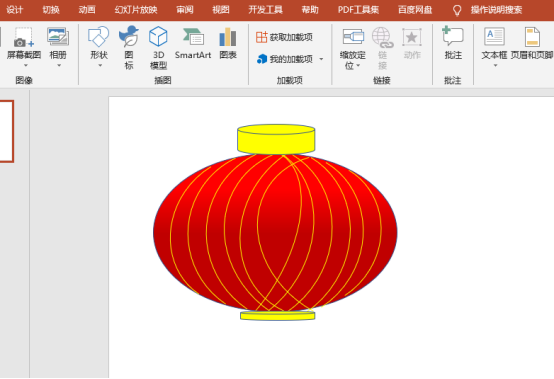Insert a chart with 图表 button
554x379 pixels.
tap(228, 43)
